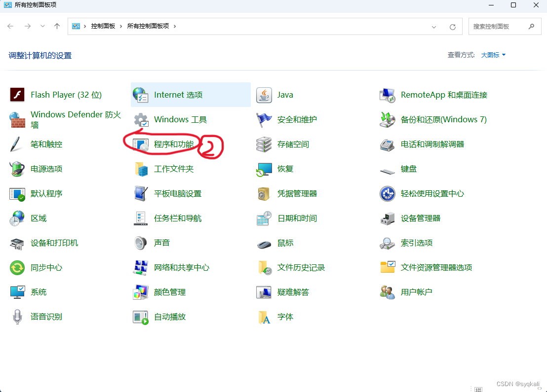Open the recent locations chevron
The height and width of the screenshot is (392, 547).
42,26
